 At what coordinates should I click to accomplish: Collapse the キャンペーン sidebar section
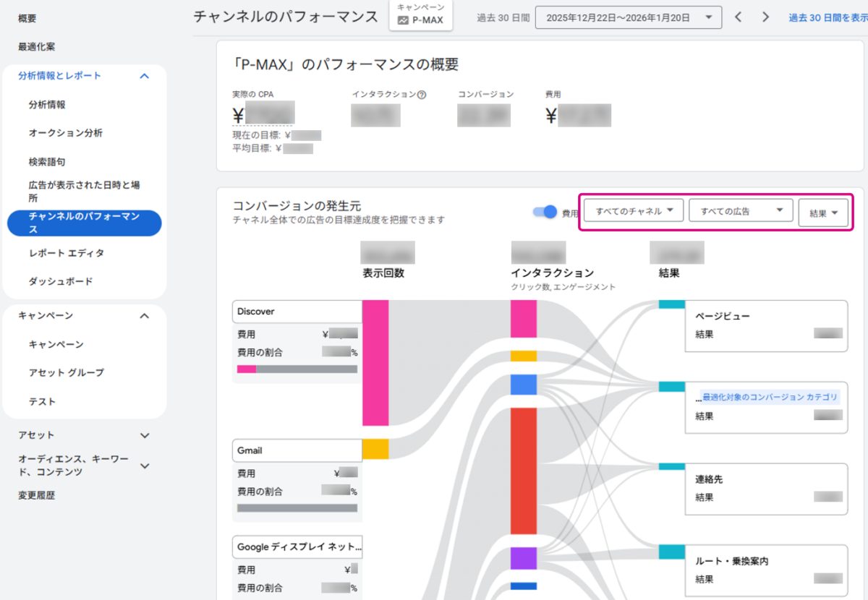click(144, 316)
